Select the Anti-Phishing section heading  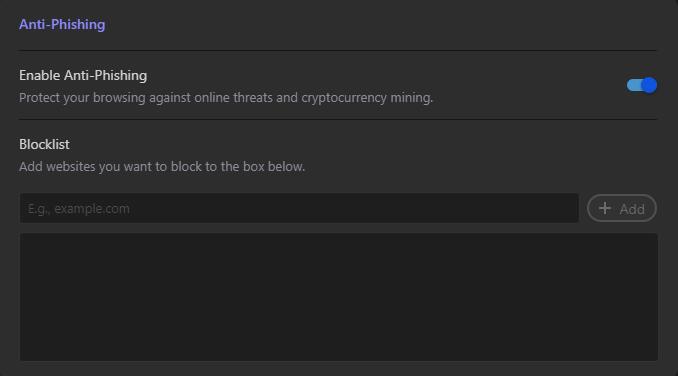pyautogui.click(x=62, y=24)
